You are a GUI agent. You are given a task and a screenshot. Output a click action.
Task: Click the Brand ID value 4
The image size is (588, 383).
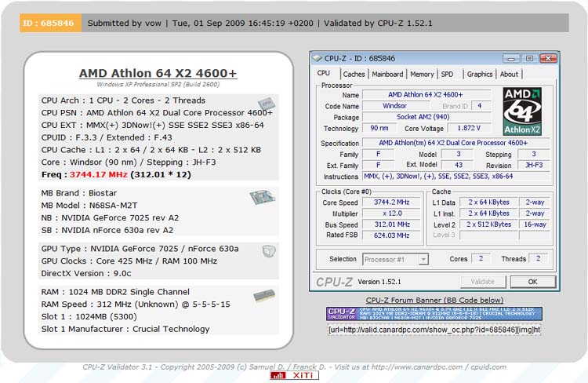click(480, 106)
